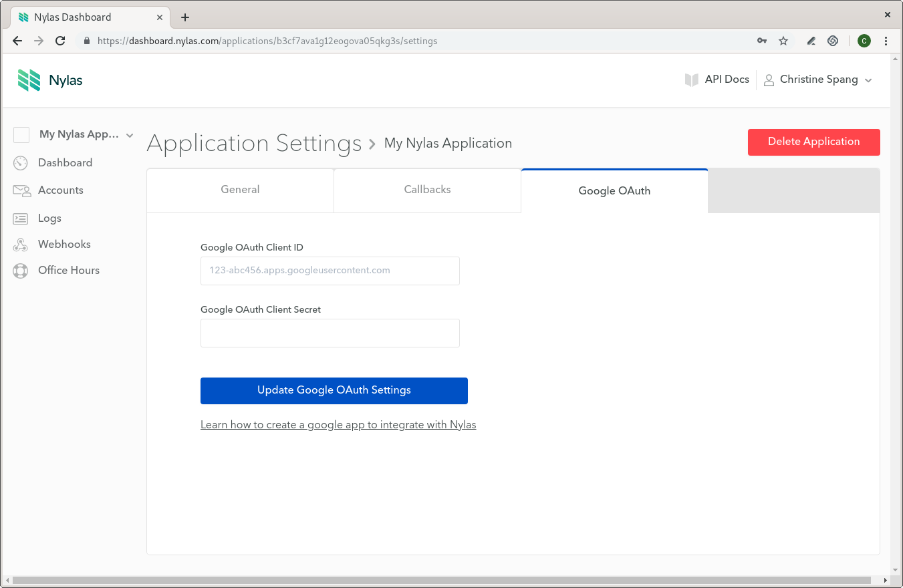Click the horizontal scrollbar at the bottom
The width and height of the screenshot is (903, 588).
pyautogui.click(x=441, y=581)
